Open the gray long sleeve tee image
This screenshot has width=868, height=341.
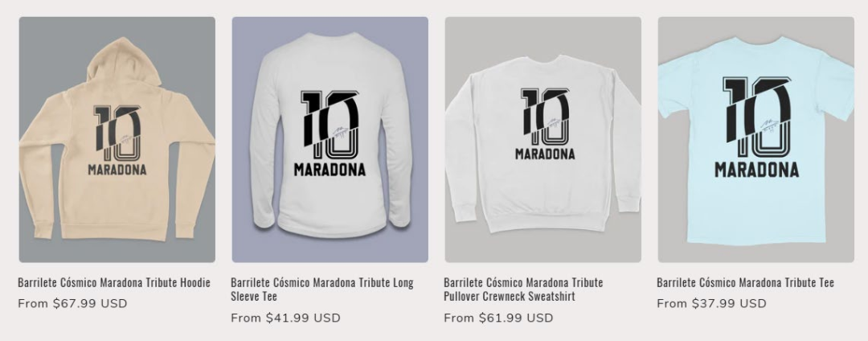(x=330, y=139)
